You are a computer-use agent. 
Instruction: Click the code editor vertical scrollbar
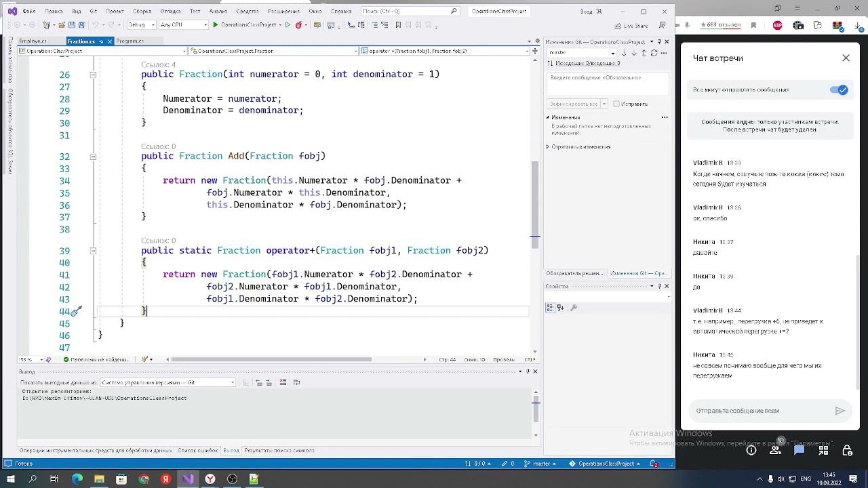[535, 205]
